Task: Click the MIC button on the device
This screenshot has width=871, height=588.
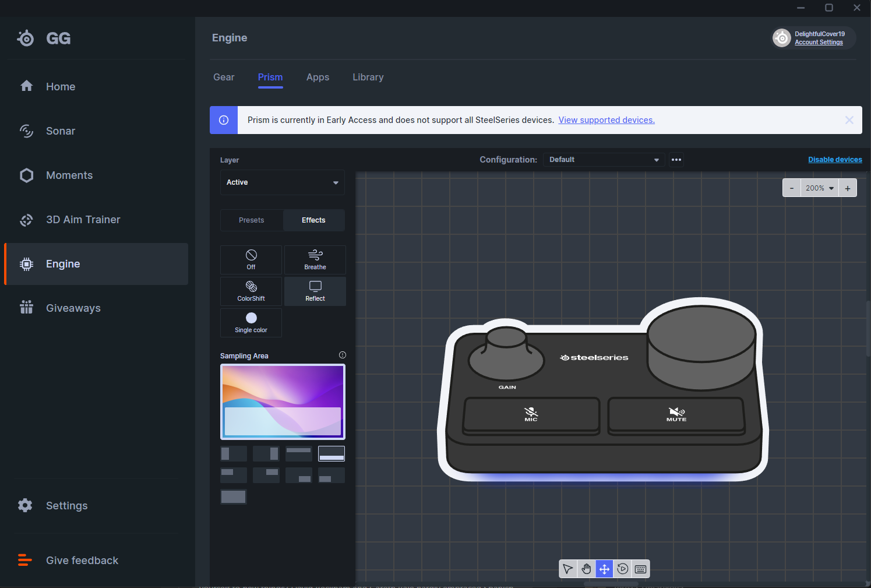Action: [531, 416]
